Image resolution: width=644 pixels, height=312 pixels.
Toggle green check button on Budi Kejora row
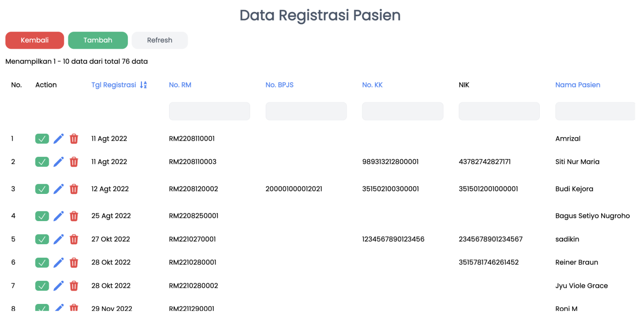pyautogui.click(x=42, y=189)
